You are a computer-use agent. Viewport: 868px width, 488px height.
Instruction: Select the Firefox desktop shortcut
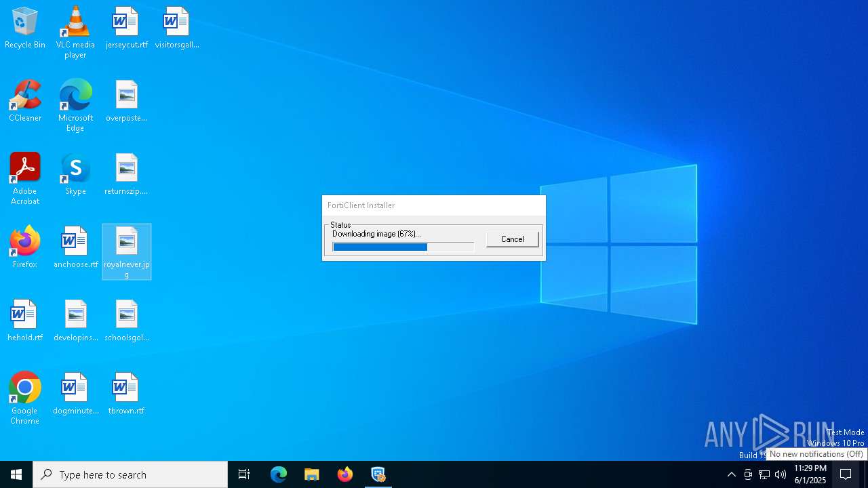tap(25, 248)
